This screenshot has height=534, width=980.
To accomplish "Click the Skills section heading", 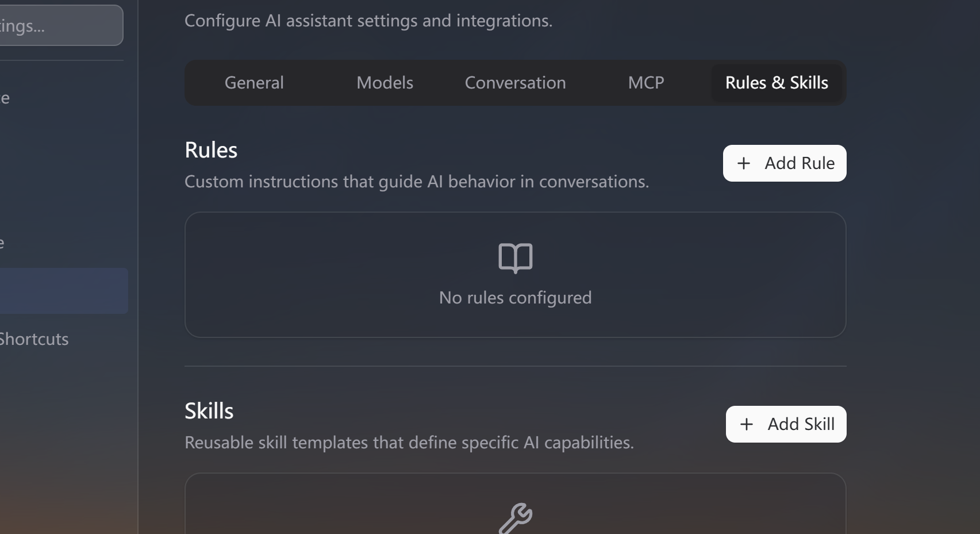I will [209, 411].
